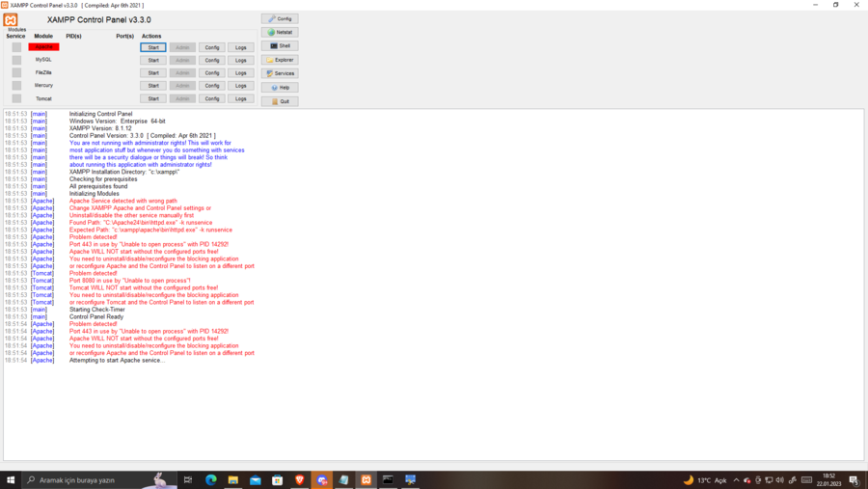This screenshot has width=868, height=489.
Task: Open the monitor app icon after command prompt
Action: (x=410, y=480)
